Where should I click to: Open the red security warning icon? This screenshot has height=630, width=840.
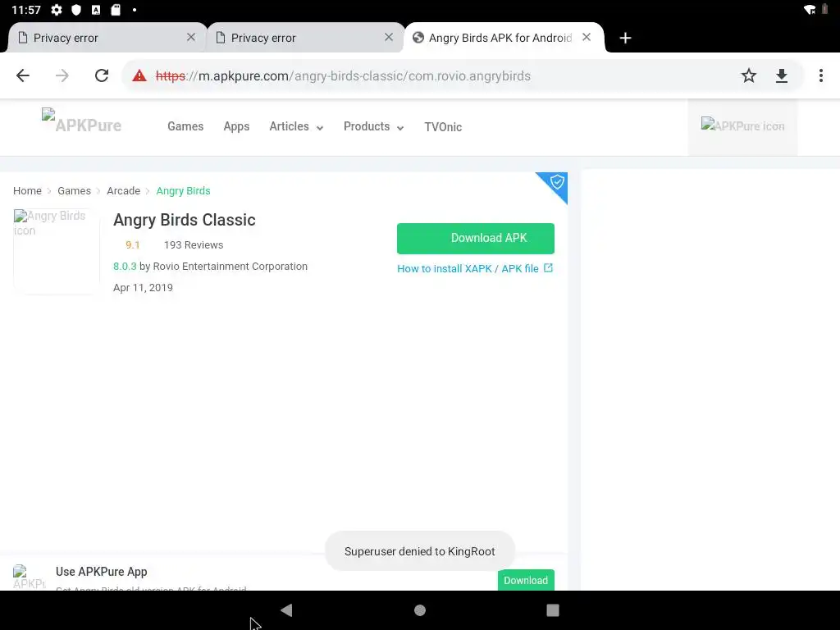pyautogui.click(x=139, y=75)
